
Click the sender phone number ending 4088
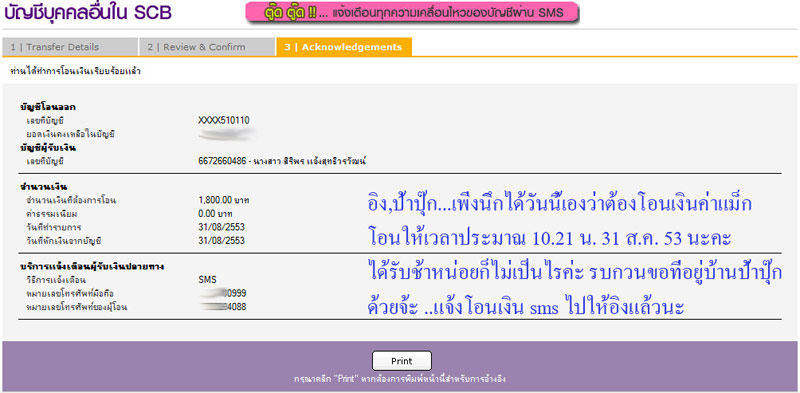(x=224, y=307)
